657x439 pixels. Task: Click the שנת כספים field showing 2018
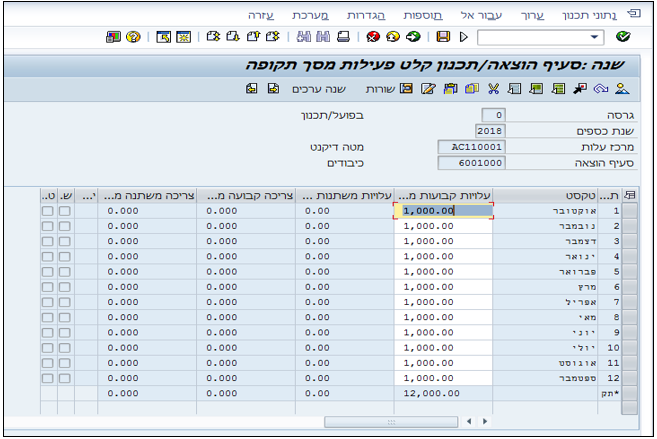pyautogui.click(x=491, y=131)
